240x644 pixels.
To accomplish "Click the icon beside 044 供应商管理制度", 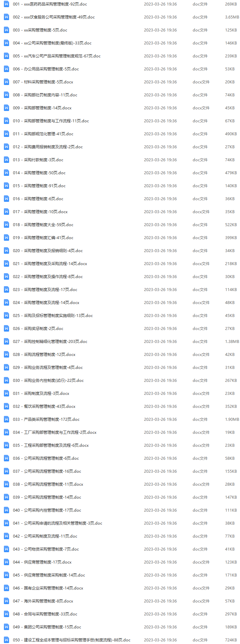I will pos(6,562).
